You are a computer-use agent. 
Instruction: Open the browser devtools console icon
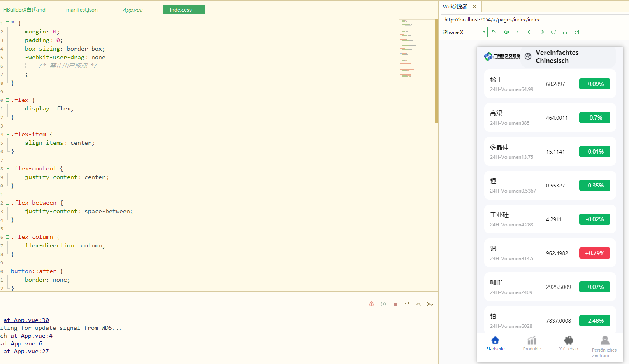click(x=518, y=32)
